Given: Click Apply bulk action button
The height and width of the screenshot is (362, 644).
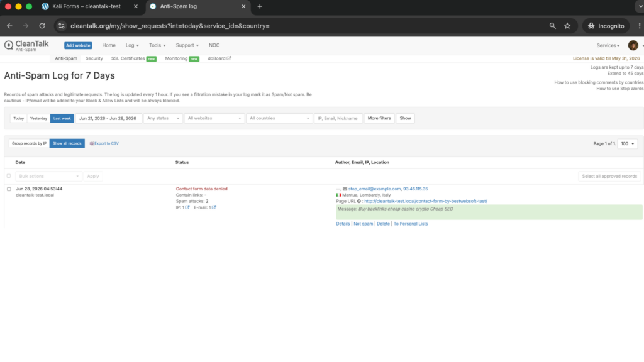Looking at the screenshot, I should click(93, 176).
